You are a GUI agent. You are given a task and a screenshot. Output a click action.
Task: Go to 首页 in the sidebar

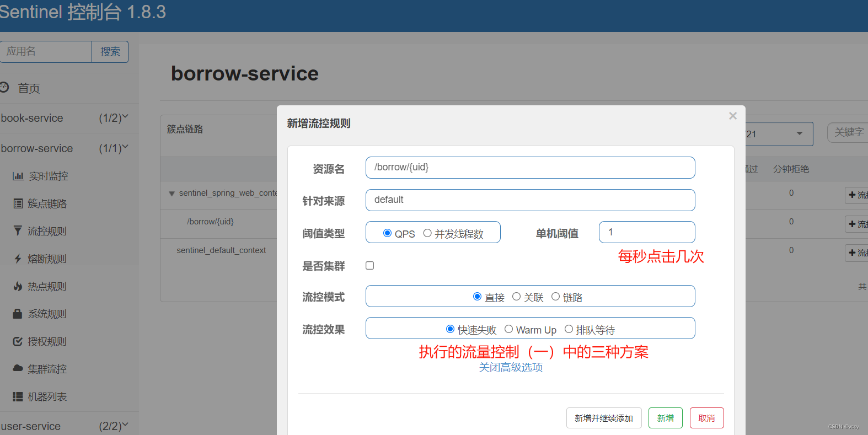tap(29, 88)
